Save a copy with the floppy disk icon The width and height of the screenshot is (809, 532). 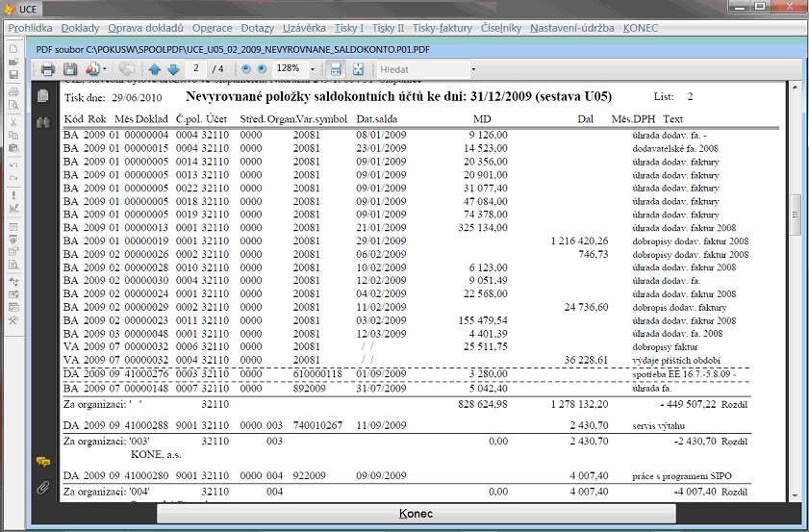click(70, 69)
